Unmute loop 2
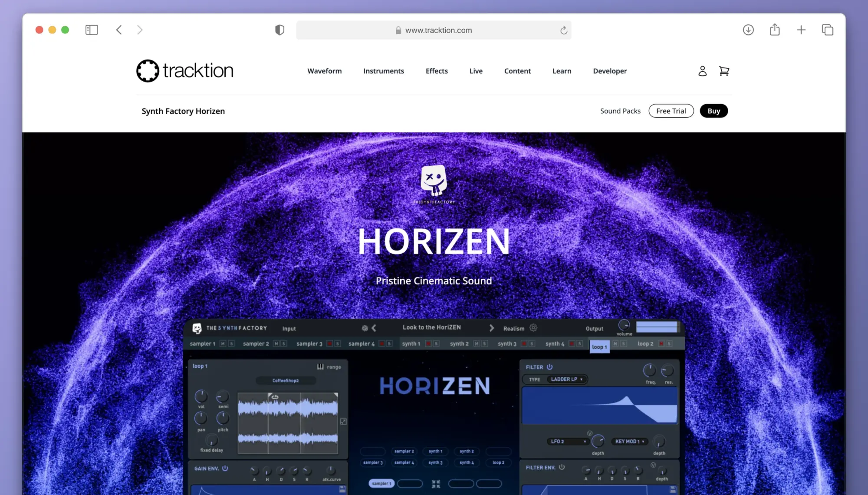Screen dimensions: 868x495 [x=661, y=343]
